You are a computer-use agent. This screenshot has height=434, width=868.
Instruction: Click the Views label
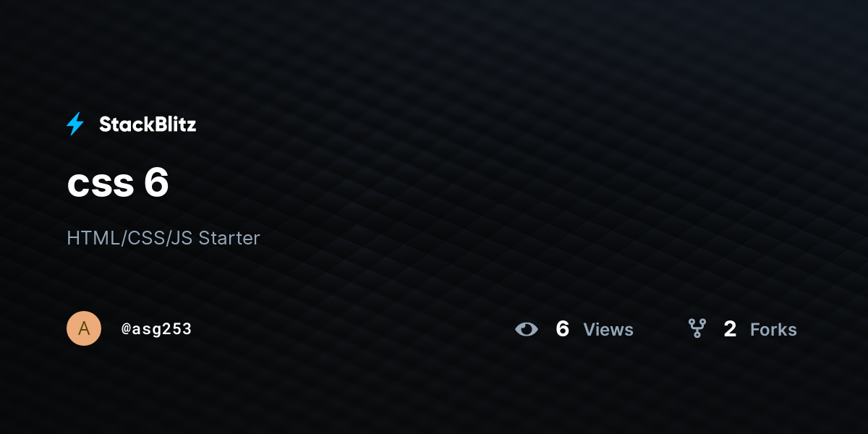[608, 330]
